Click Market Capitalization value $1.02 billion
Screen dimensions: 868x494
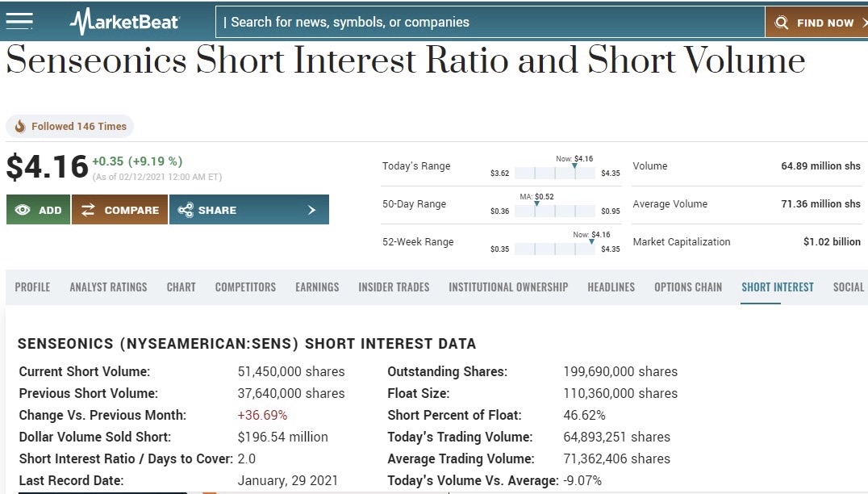pos(832,241)
